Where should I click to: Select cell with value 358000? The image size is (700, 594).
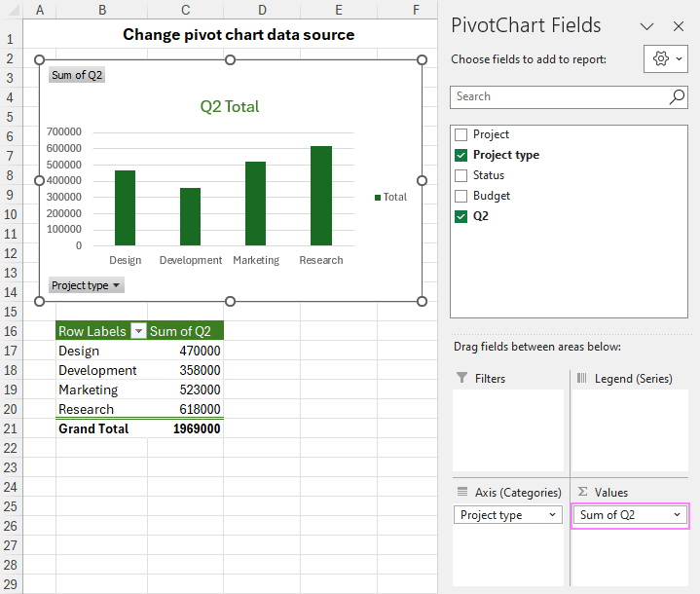click(x=185, y=370)
